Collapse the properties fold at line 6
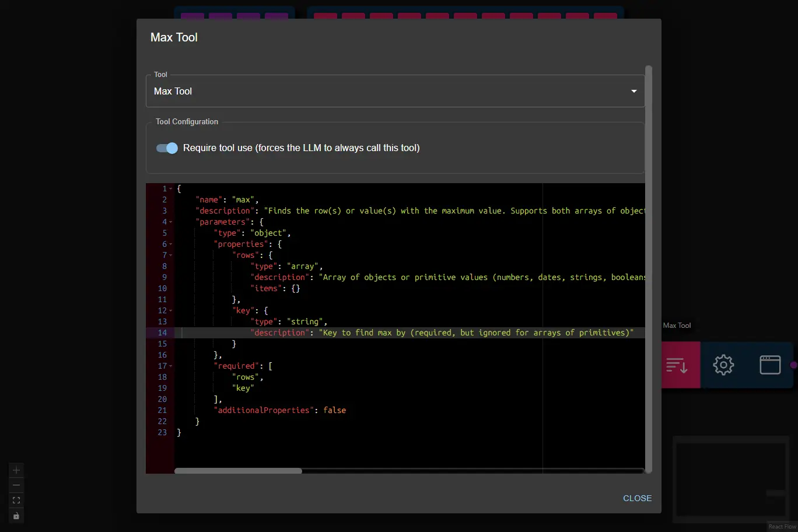Image resolution: width=798 pixels, height=532 pixels. (170, 244)
